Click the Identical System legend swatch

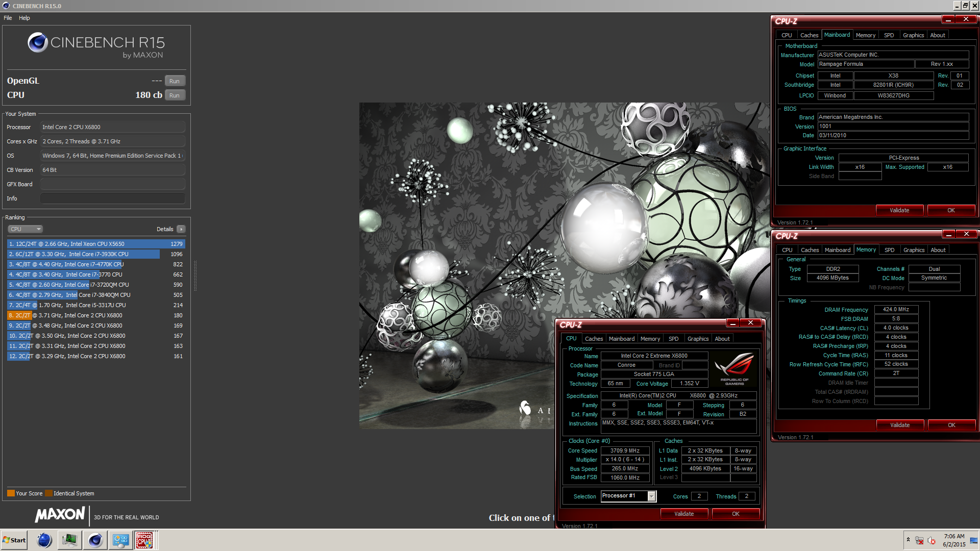tap(48, 493)
